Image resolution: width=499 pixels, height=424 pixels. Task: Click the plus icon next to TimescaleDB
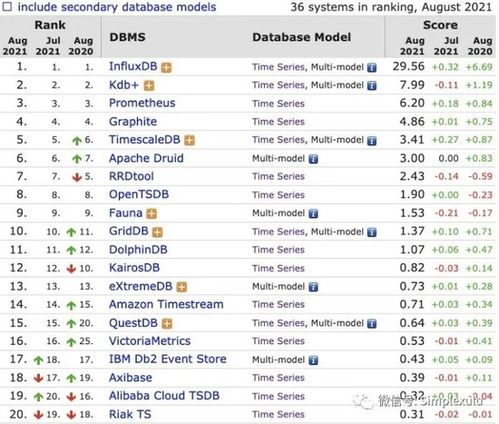coord(189,140)
